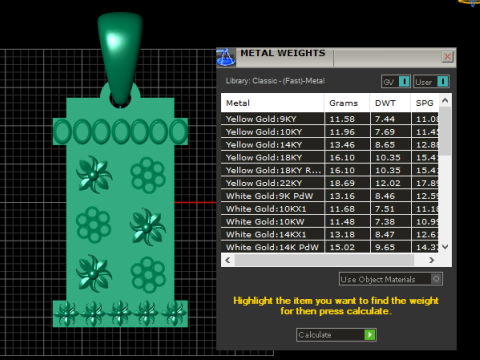The height and width of the screenshot is (360, 480).
Task: Click the 7.44 DWT cell
Action: tap(390, 119)
